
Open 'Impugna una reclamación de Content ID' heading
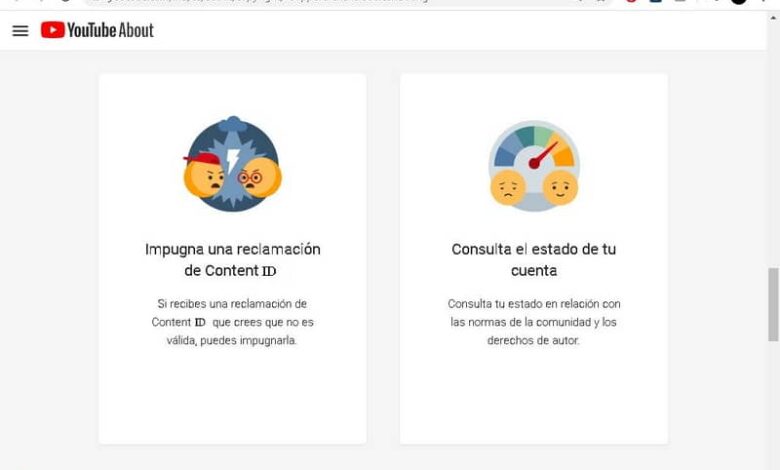point(233,260)
